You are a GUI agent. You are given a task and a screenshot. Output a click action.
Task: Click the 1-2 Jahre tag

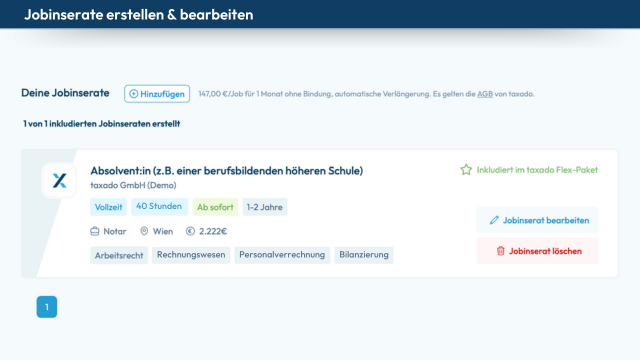pyautogui.click(x=264, y=207)
